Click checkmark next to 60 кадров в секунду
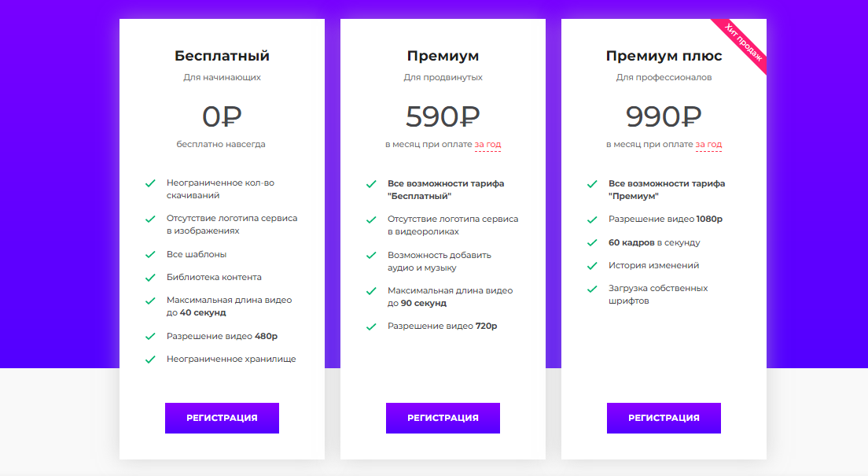The height and width of the screenshot is (476, 868). coord(592,242)
